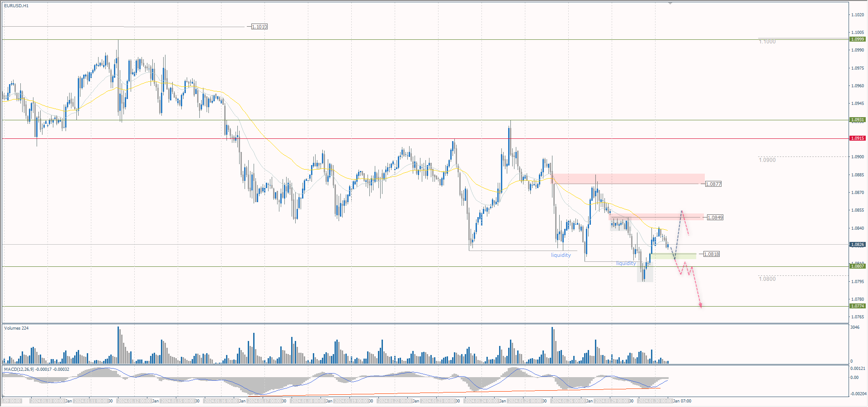Select the red horizontal line at 1.0915
Image resolution: width=868 pixels, height=407 pixels.
pyautogui.click(x=425, y=138)
